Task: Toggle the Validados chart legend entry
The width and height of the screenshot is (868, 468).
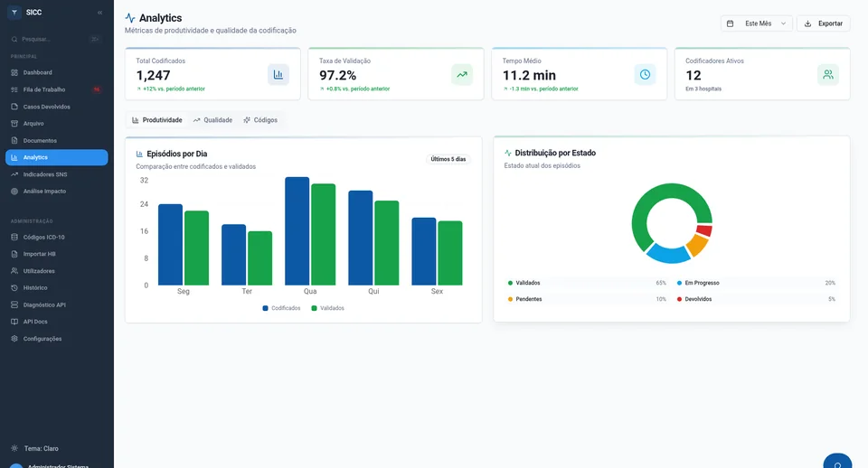Action: [327, 308]
